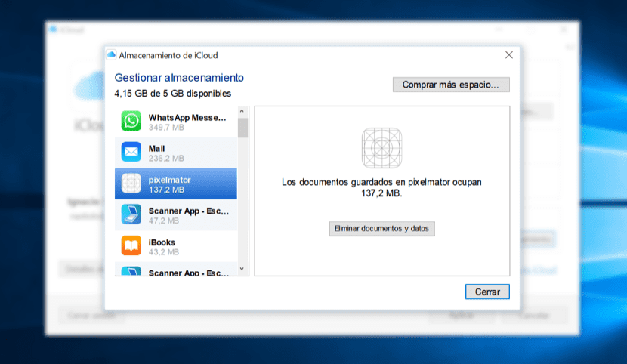Click the iCloud cloud icon in title bar
627x364 pixels.
112,54
